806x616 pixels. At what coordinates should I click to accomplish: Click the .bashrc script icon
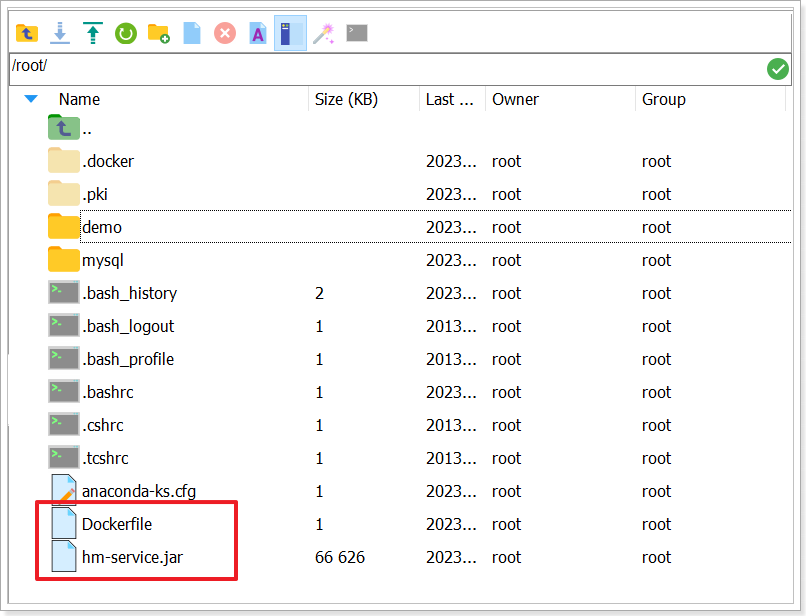pos(64,392)
